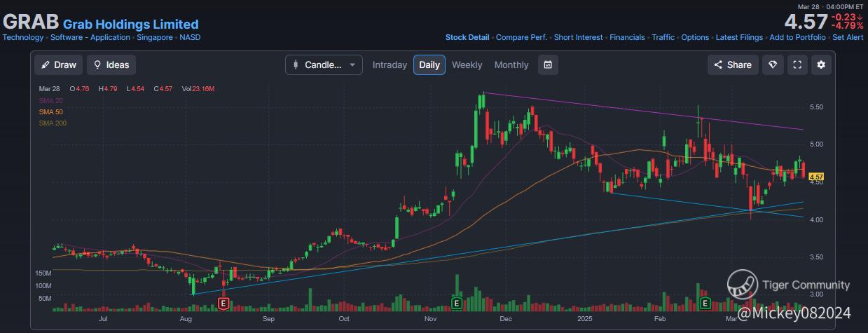Switch to Monthly timeframe
Image resolution: width=868 pixels, height=333 pixels.
(511, 64)
